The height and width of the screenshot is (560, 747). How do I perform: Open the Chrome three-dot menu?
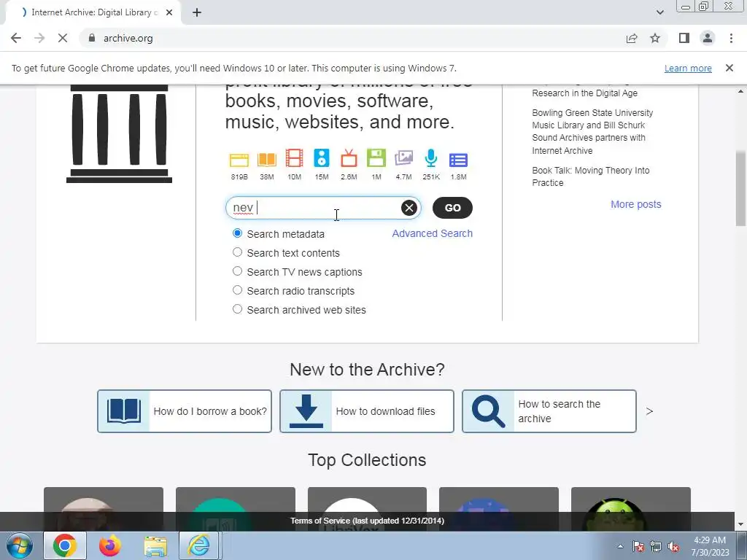pyautogui.click(x=731, y=38)
